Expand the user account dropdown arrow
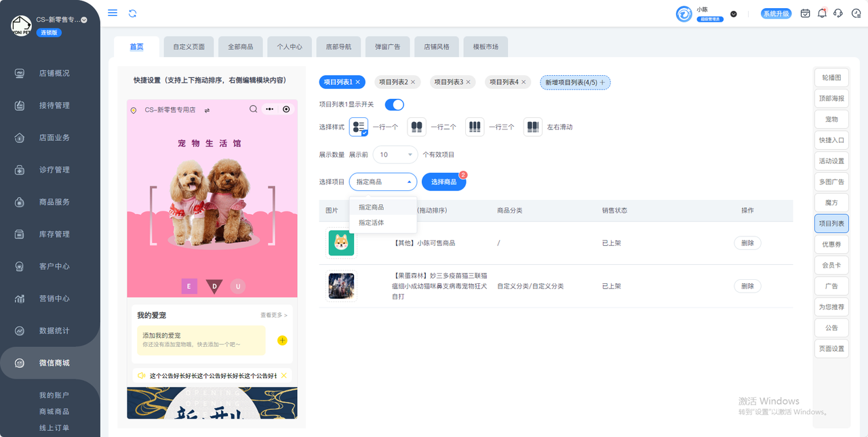 734,14
